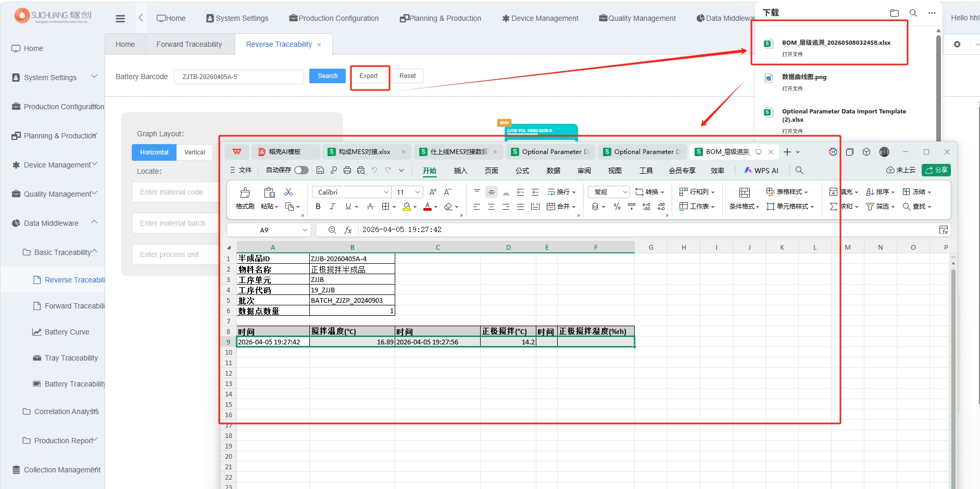Screen dimensions: 980x489
Task: Expand the Freeze panes dropdown
Action: click(x=929, y=192)
